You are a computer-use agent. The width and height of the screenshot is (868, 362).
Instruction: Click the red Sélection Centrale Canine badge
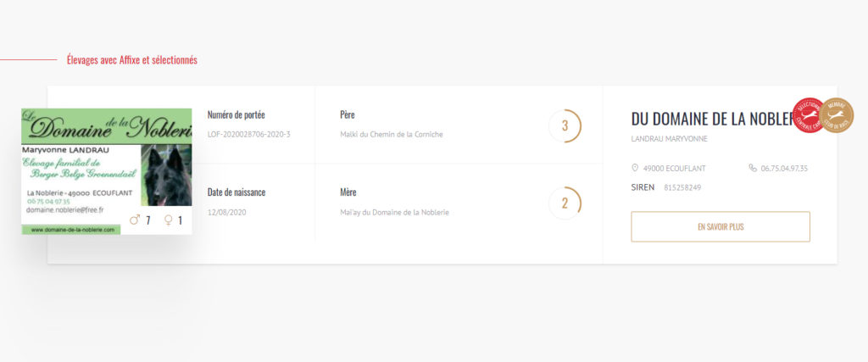point(810,115)
